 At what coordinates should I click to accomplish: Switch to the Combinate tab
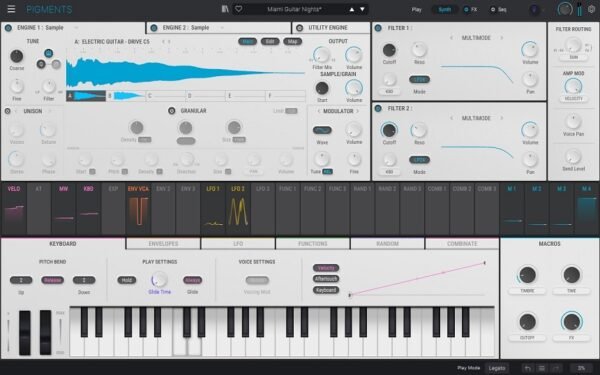click(x=462, y=244)
